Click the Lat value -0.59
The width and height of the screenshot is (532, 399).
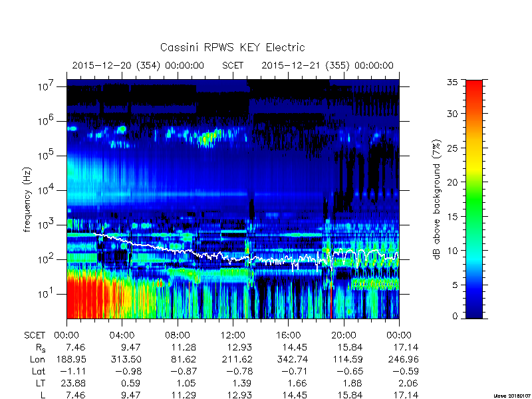coord(405,372)
